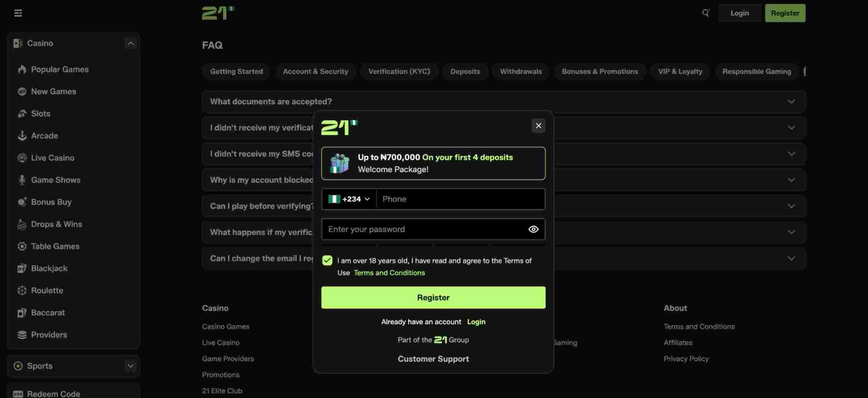This screenshot has height=398, width=868.
Task: Open footer Terms and Conditions link
Action: tap(699, 327)
